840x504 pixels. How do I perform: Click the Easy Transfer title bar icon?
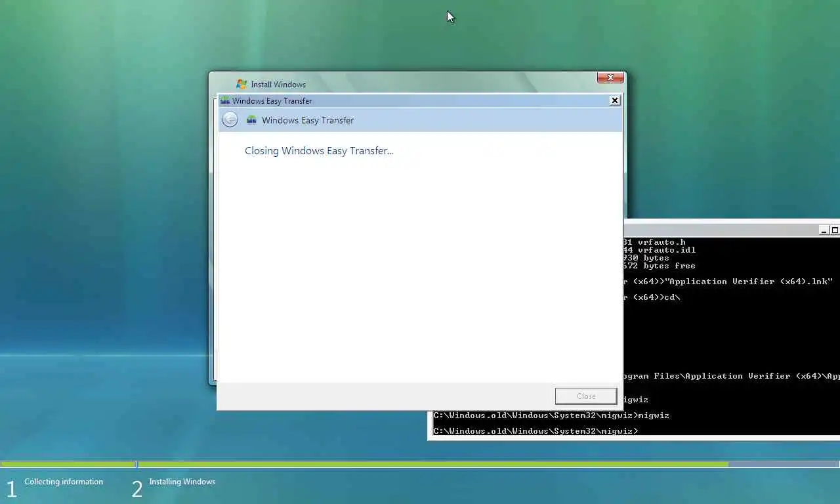click(x=225, y=100)
